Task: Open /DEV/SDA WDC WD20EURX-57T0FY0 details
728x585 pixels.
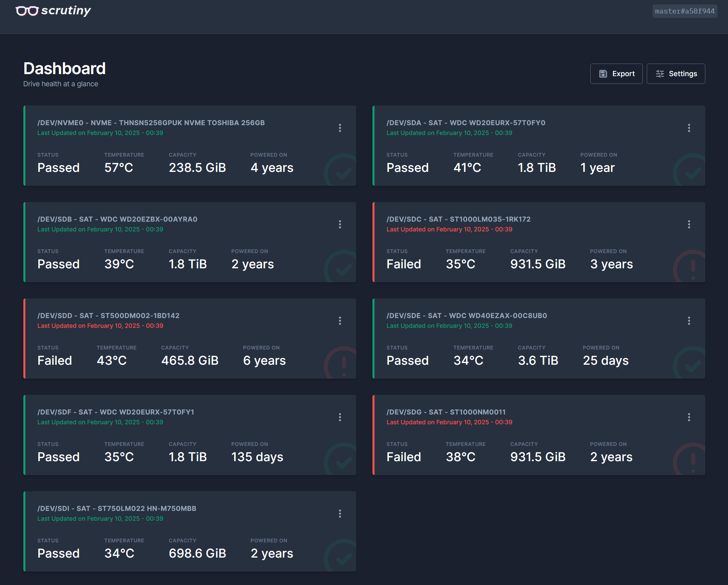Action: (466, 123)
